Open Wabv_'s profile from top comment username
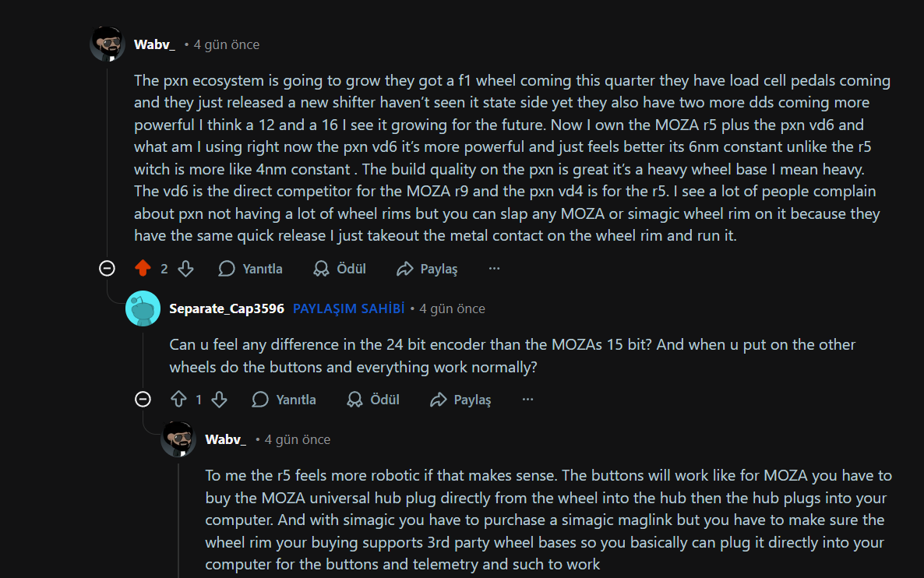The width and height of the screenshot is (924, 578). pos(154,44)
